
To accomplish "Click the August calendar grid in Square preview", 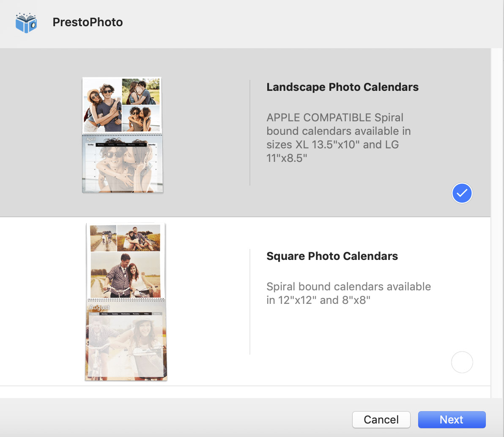I will tap(126, 340).
